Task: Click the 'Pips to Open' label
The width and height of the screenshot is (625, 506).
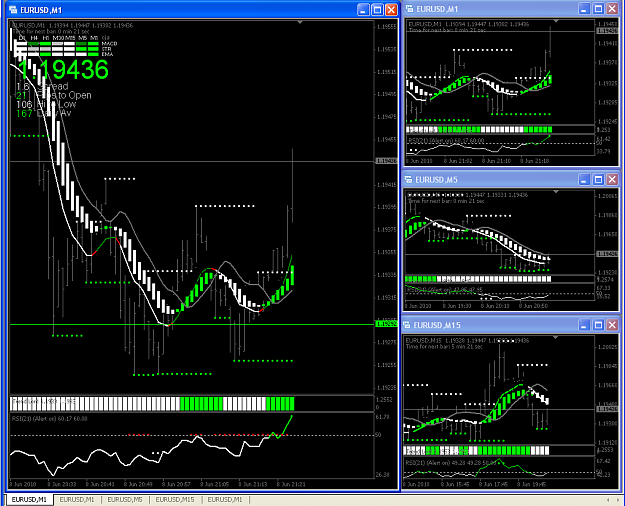Action: (63, 95)
